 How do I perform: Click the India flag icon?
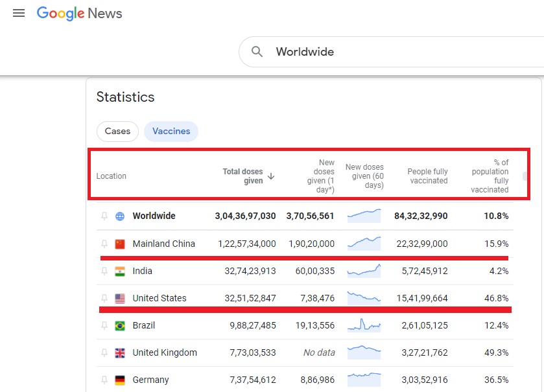point(120,271)
